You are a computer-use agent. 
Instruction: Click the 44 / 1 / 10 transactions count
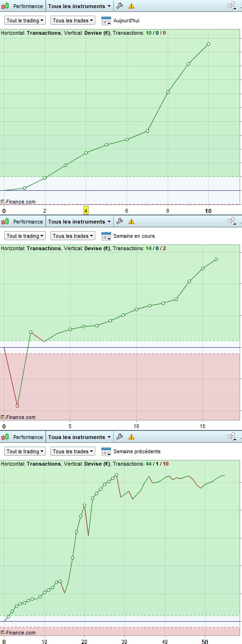point(157,464)
